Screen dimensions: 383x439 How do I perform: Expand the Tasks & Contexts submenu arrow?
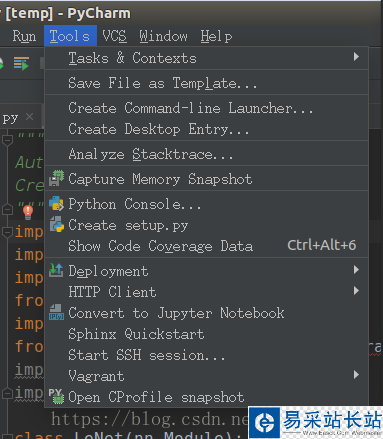click(356, 57)
